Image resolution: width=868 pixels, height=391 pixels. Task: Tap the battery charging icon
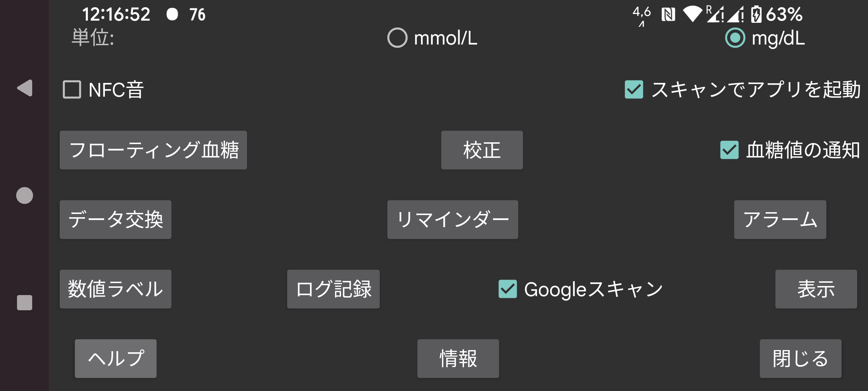(x=756, y=14)
